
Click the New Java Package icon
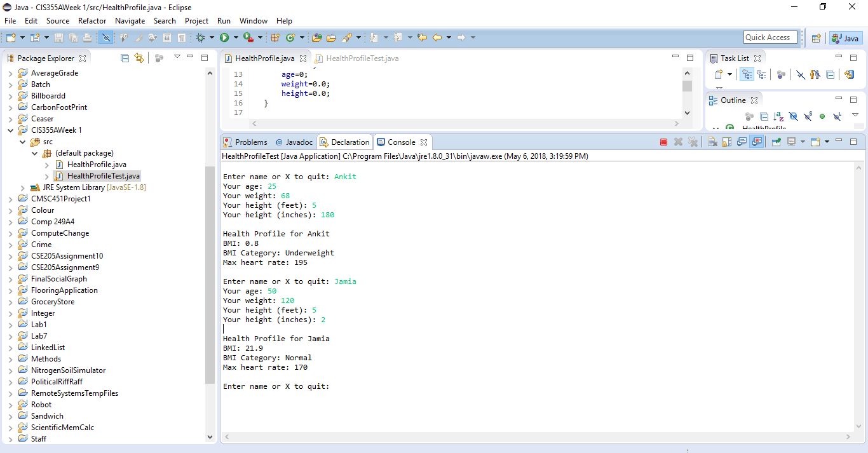click(275, 37)
